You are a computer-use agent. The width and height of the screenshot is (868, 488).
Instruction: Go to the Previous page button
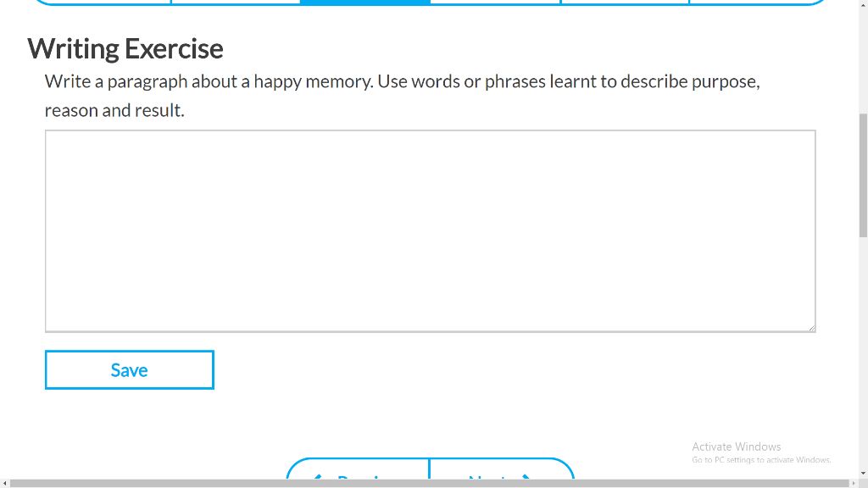(359, 469)
